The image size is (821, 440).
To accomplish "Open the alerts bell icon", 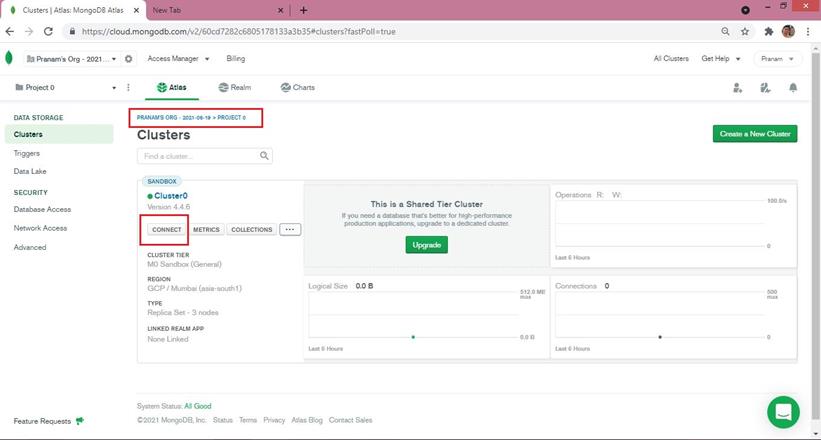I will point(793,88).
